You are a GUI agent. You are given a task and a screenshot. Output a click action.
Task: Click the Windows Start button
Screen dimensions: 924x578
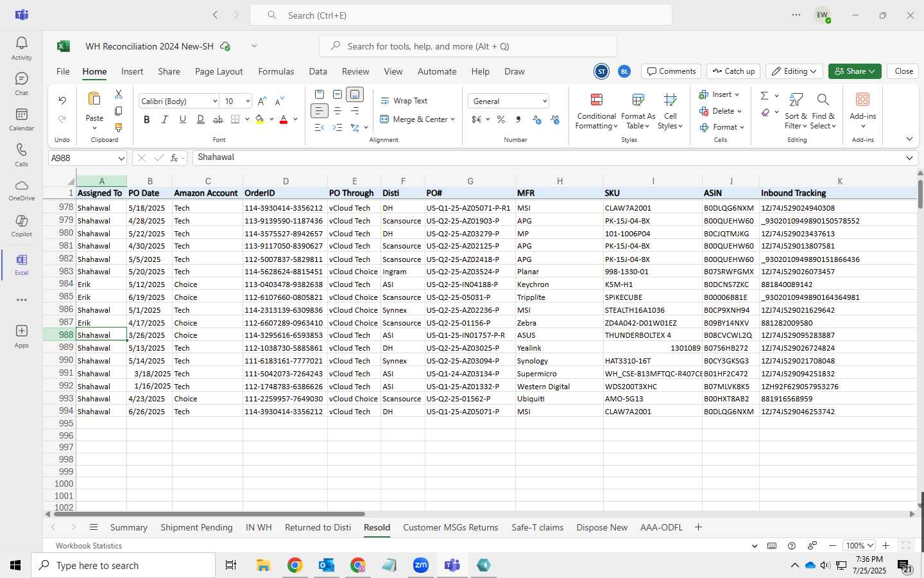click(15, 565)
